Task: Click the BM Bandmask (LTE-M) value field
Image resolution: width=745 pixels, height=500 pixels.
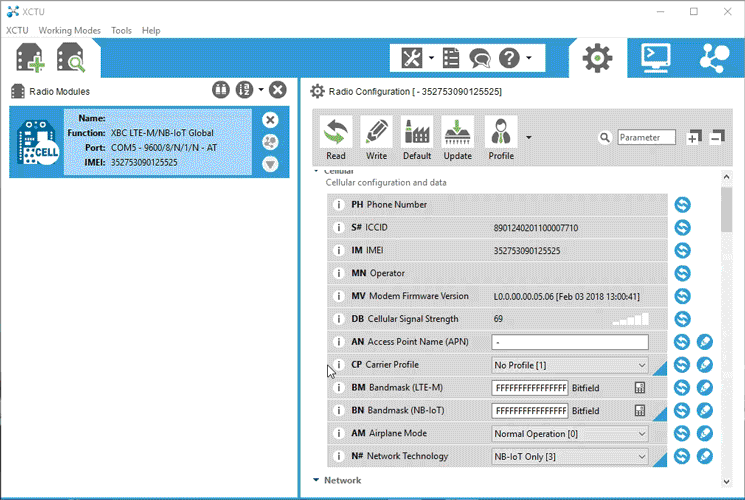Action: click(x=530, y=388)
